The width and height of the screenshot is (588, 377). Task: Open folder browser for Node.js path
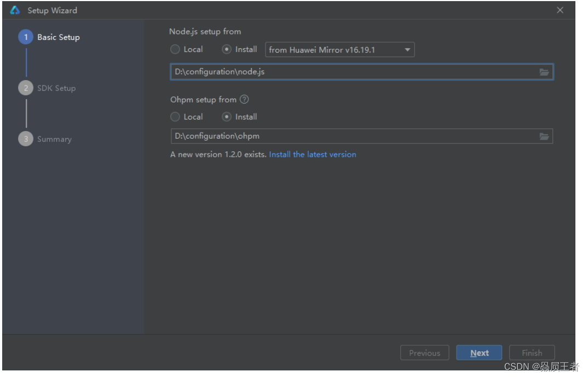tap(544, 72)
